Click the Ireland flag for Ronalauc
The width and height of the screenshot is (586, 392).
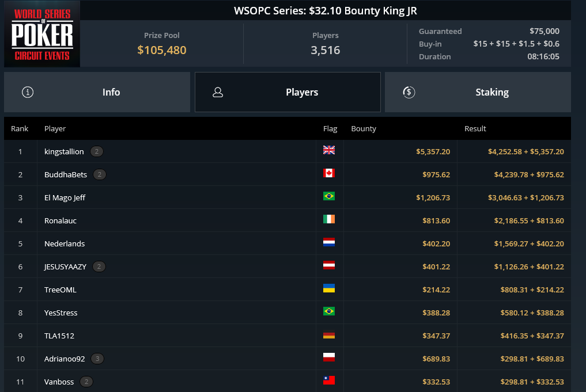[329, 219]
